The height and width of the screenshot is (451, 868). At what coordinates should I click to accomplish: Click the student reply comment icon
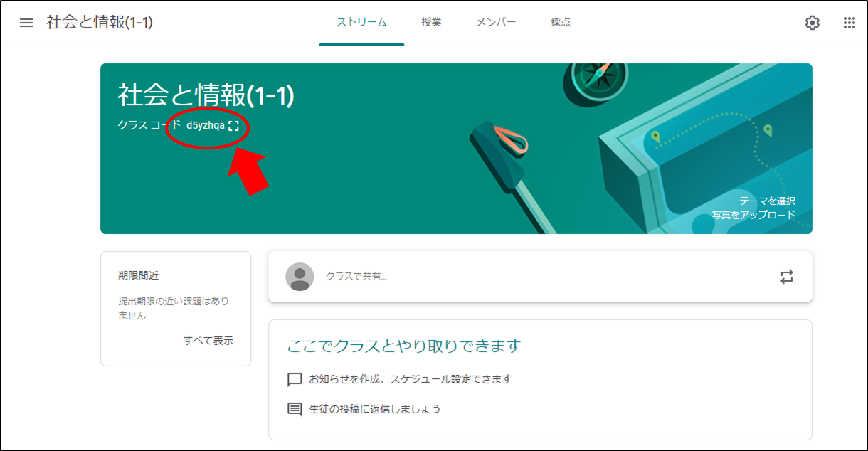[295, 410]
